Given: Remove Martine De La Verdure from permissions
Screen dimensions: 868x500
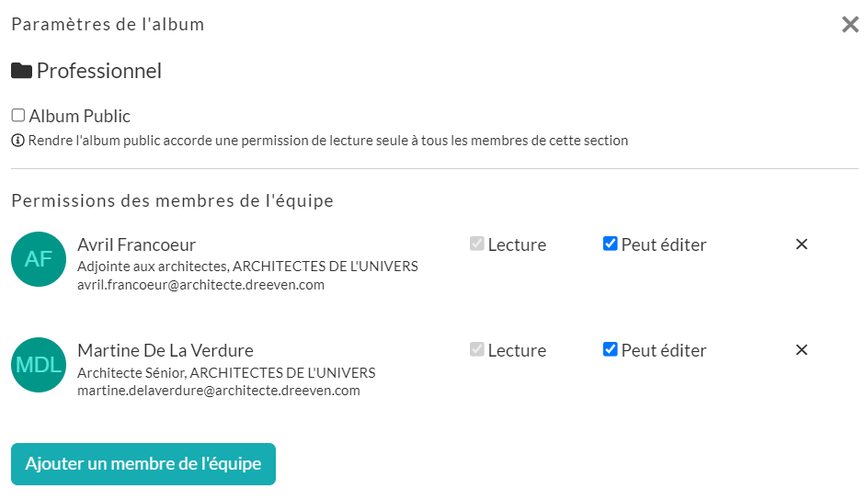Looking at the screenshot, I should point(801,349).
